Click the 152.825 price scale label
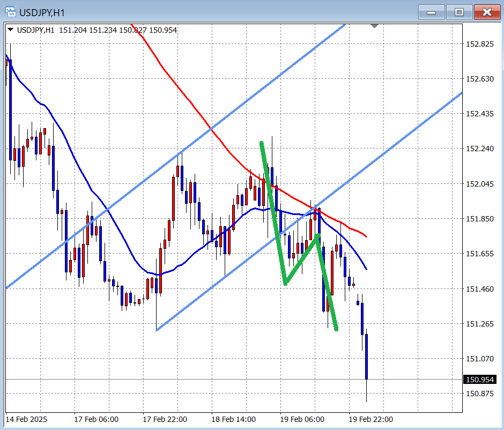This screenshot has height=430, width=504. click(480, 44)
